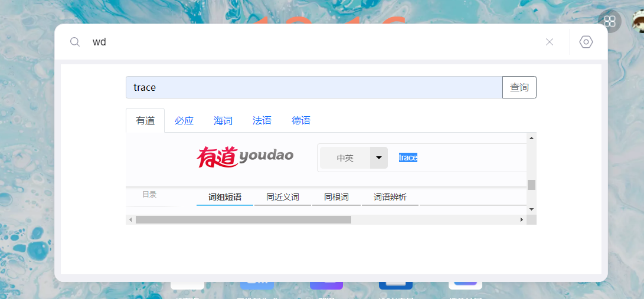Click the user avatar in the corner
The height and width of the screenshot is (299, 644).
[x=638, y=21]
